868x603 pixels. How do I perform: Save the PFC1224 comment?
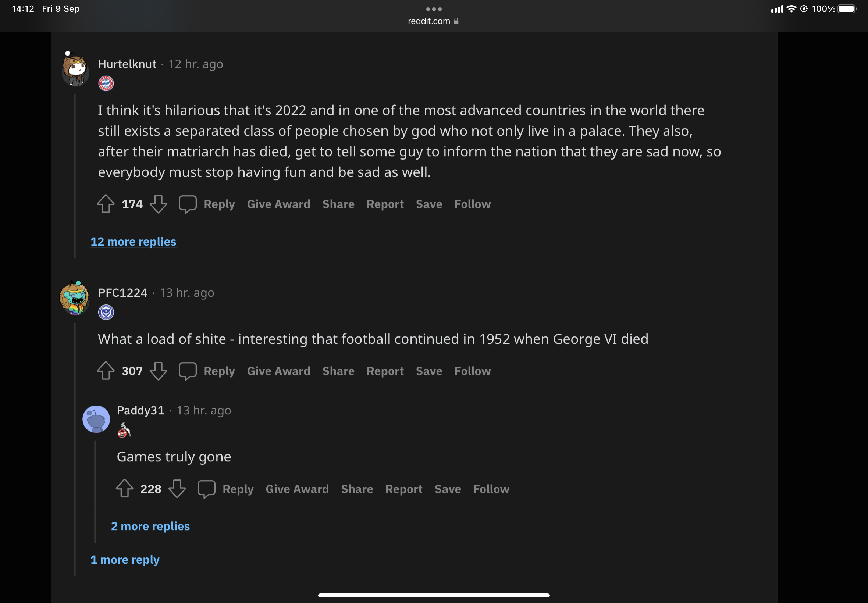[429, 371]
